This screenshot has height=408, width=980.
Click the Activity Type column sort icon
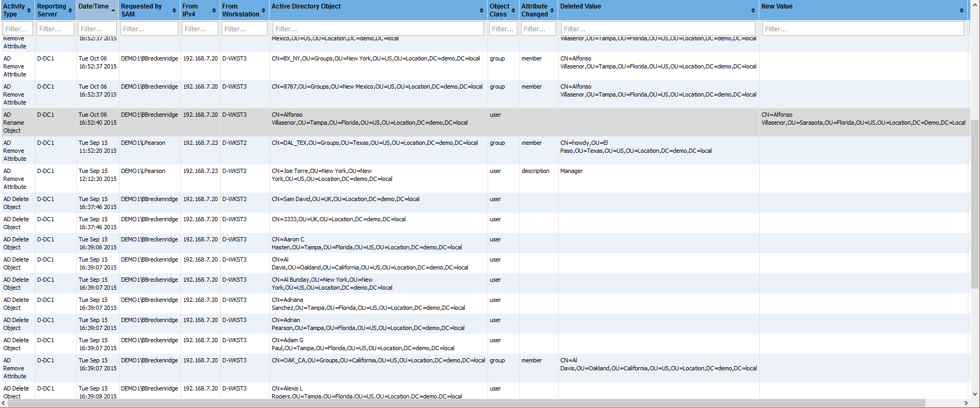(29, 11)
